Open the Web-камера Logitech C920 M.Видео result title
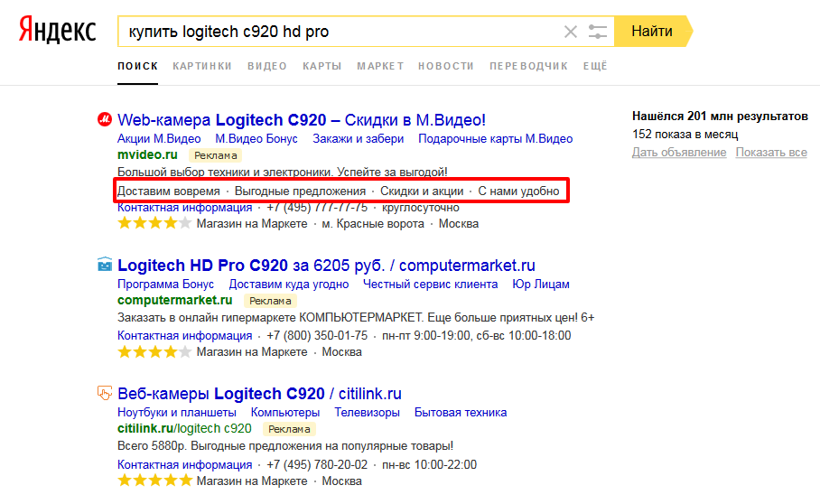 (x=302, y=120)
